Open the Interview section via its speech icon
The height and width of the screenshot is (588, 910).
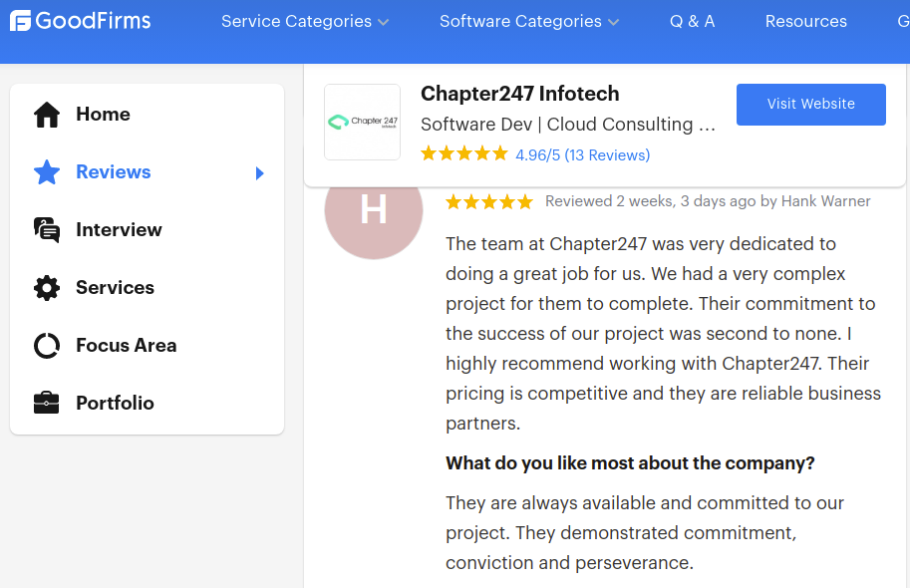tap(46, 229)
